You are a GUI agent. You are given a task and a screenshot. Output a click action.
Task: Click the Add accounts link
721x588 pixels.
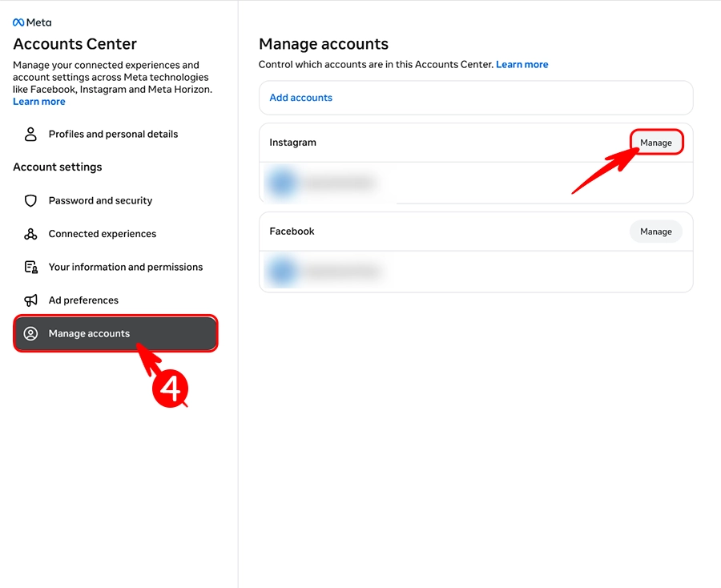coord(300,98)
